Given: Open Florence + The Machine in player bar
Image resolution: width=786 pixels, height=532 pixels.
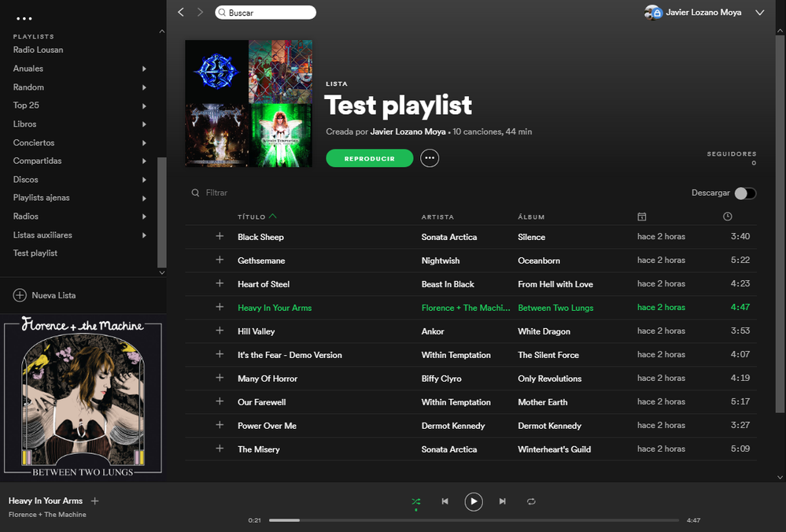Looking at the screenshot, I should point(47,515).
